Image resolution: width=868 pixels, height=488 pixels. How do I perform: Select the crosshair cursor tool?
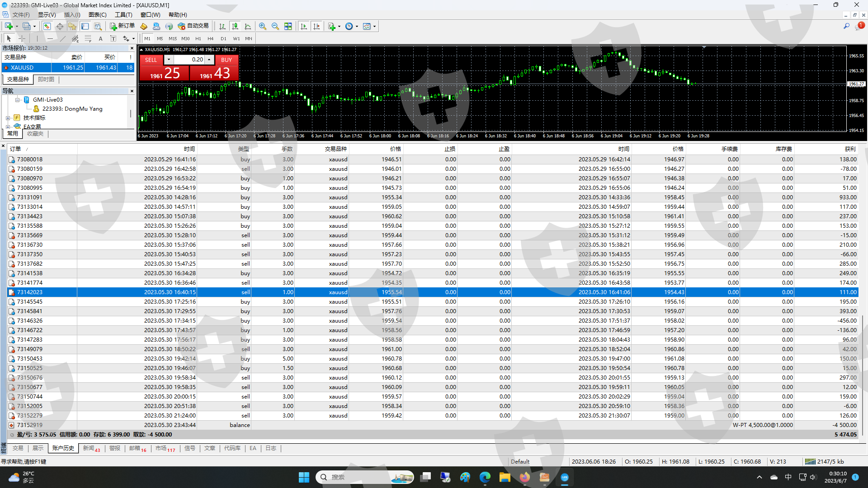click(x=22, y=39)
